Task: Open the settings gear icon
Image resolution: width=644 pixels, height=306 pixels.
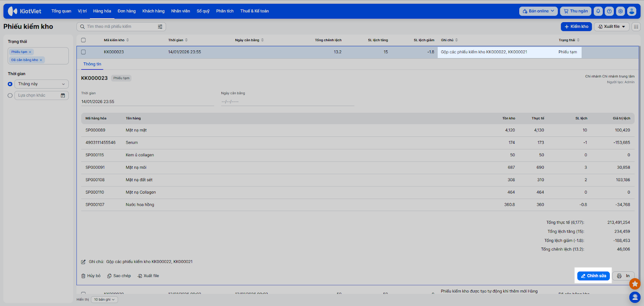Action: (x=621, y=11)
